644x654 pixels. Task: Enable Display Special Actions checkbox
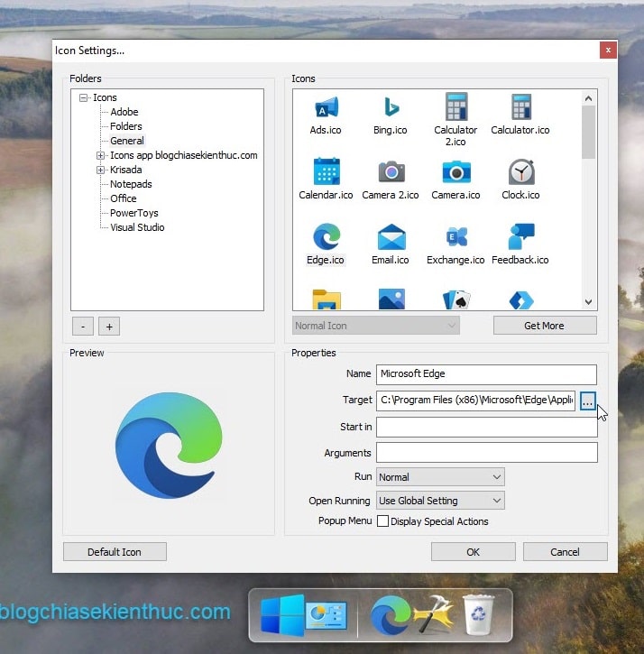pos(382,521)
